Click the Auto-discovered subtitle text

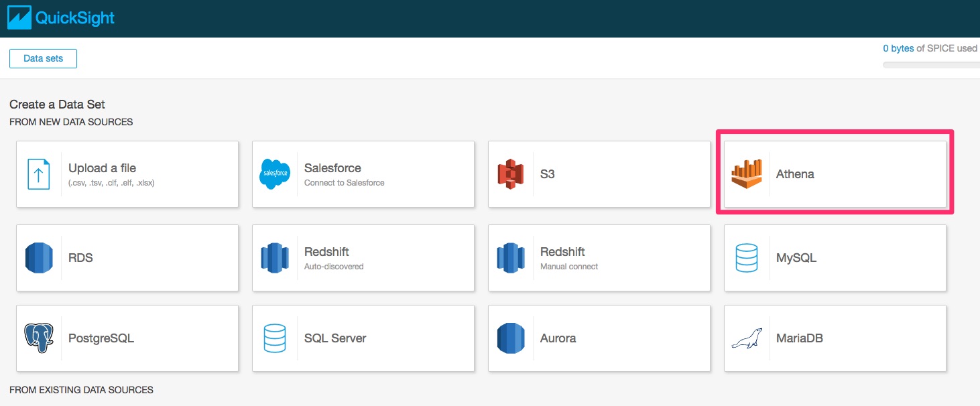coord(334,266)
